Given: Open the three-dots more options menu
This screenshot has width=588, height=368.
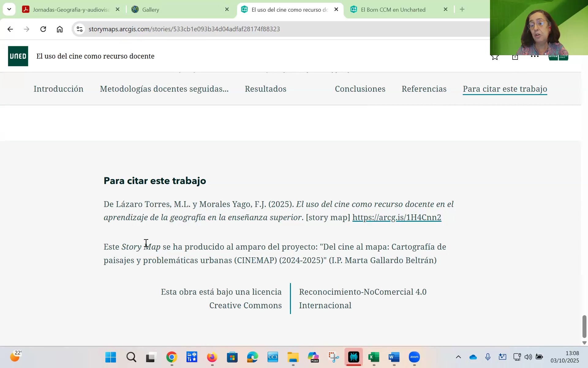Looking at the screenshot, I should [534, 56].
